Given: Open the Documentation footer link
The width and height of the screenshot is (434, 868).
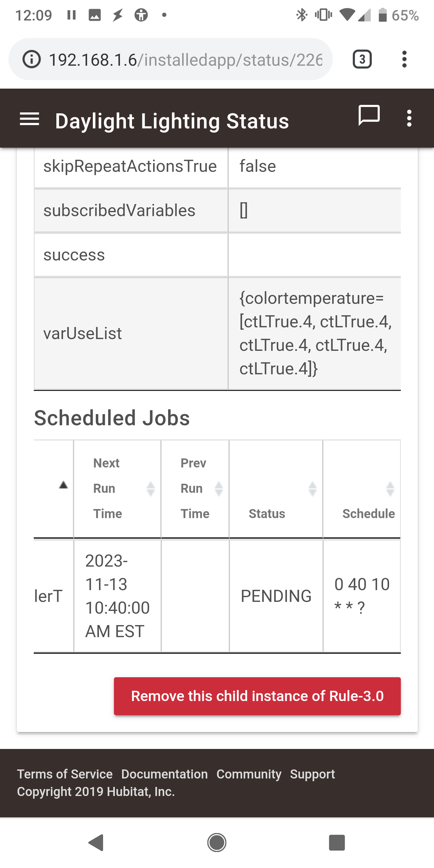Looking at the screenshot, I should [165, 774].
